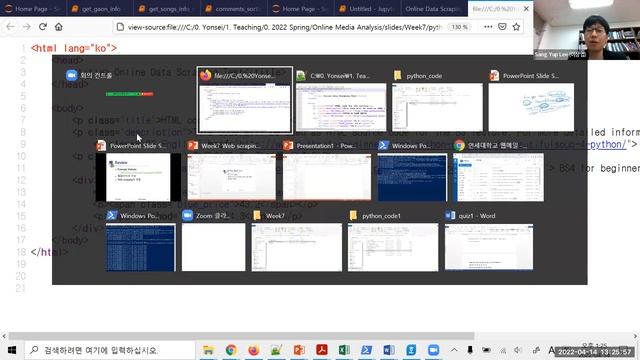This screenshot has width=640, height=360.
Task: Open the page actions three-dot menu
Action: pyautogui.click(x=488, y=27)
